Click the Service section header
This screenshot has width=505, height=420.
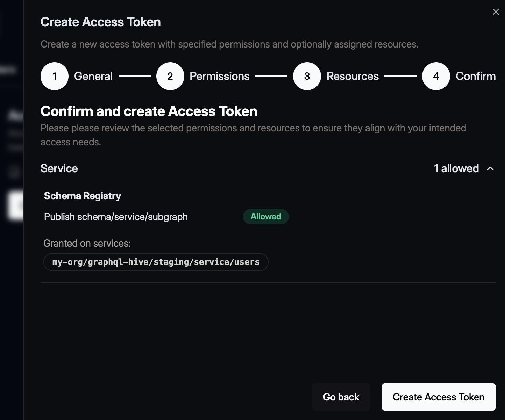[x=59, y=168]
